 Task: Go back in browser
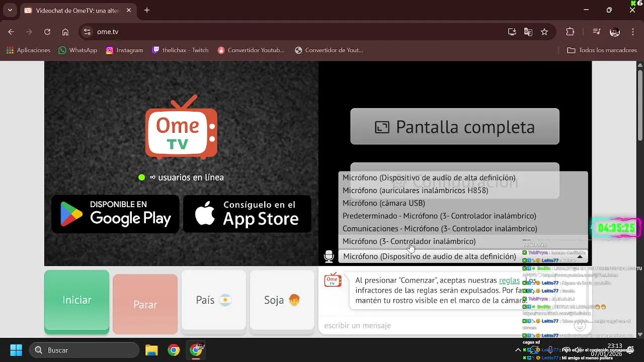[x=11, y=32]
